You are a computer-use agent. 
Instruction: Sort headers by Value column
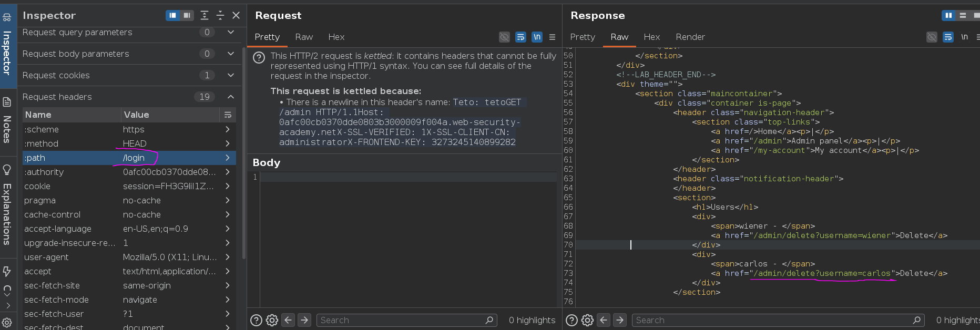pos(170,115)
